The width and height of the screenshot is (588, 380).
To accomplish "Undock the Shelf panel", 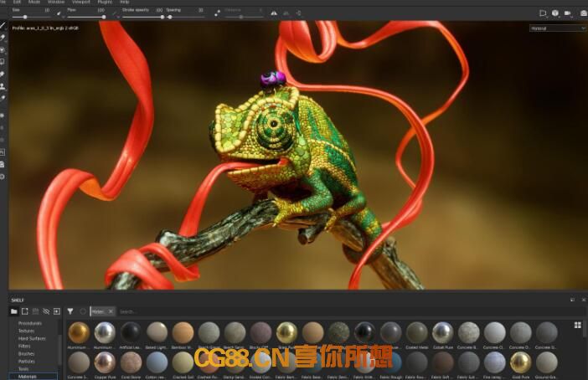I will [572, 300].
